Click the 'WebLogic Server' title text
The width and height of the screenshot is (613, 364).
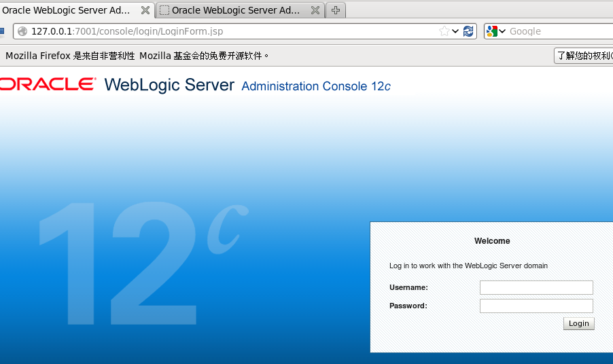pyautogui.click(x=169, y=85)
